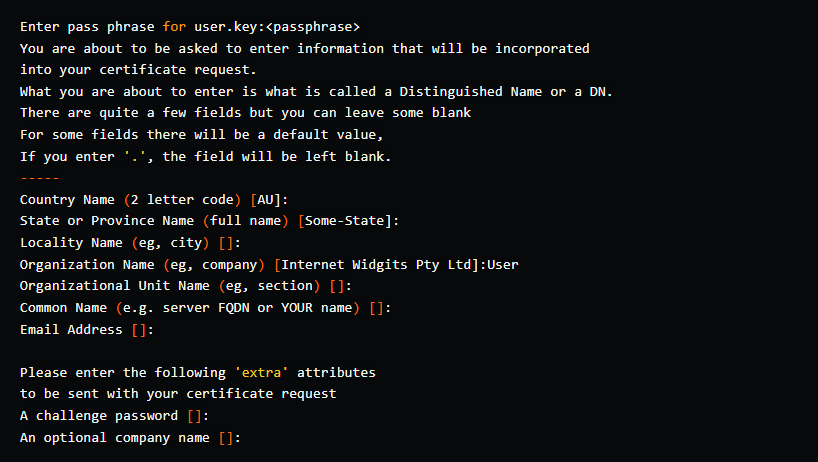Click the Locality Name prompt line
The height and width of the screenshot is (462, 818).
click(130, 243)
